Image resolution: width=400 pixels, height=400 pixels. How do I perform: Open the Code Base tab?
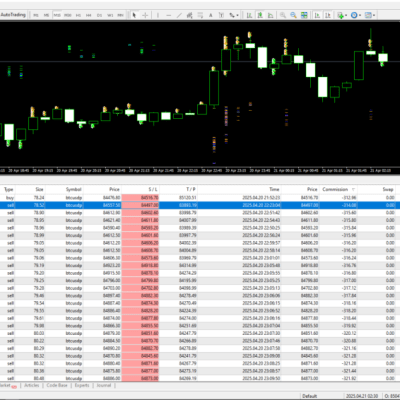click(x=57, y=385)
